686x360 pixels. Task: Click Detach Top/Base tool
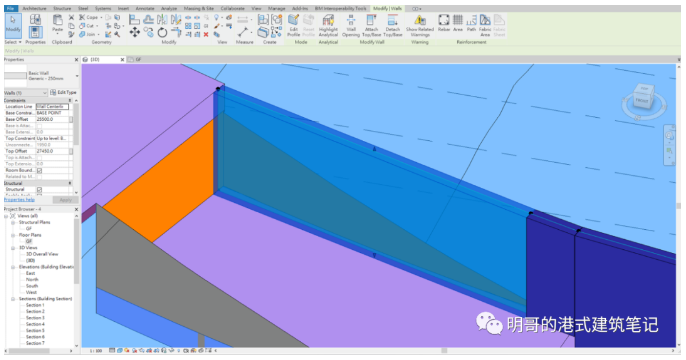click(392, 25)
